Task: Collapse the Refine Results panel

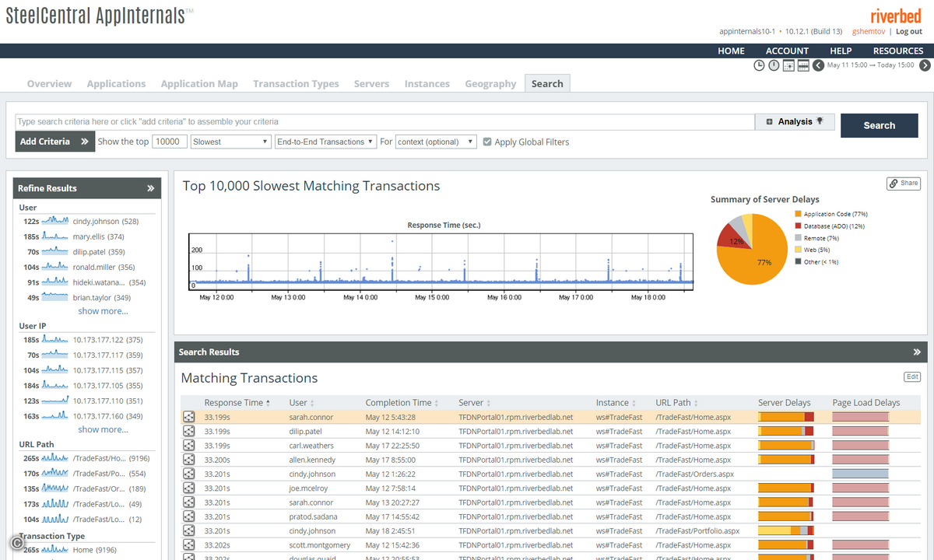Action: (x=151, y=188)
